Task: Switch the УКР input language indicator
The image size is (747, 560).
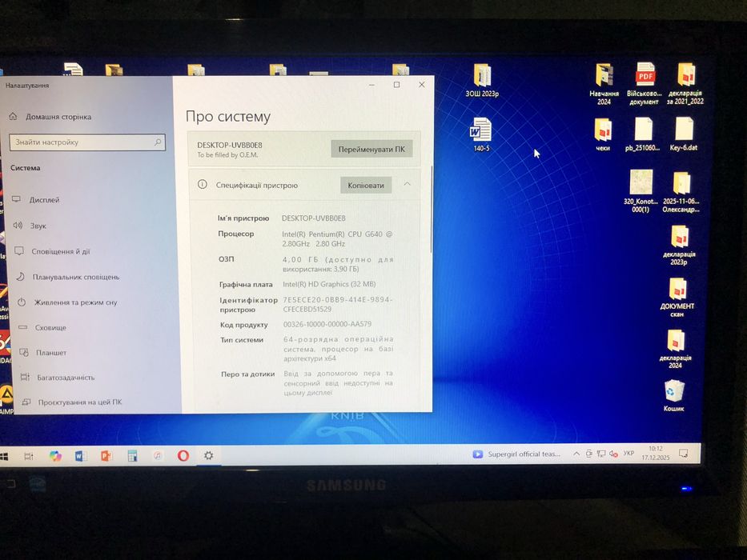Action: point(629,454)
